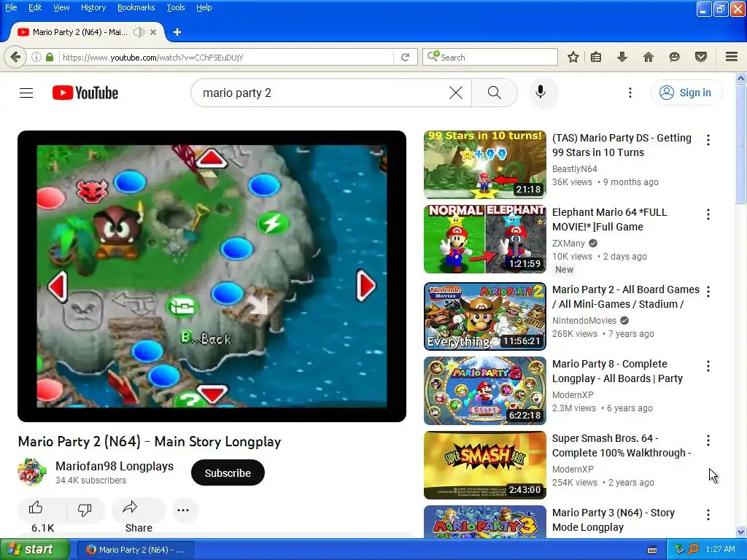Click the YouTube search field

pyautogui.click(x=324, y=93)
